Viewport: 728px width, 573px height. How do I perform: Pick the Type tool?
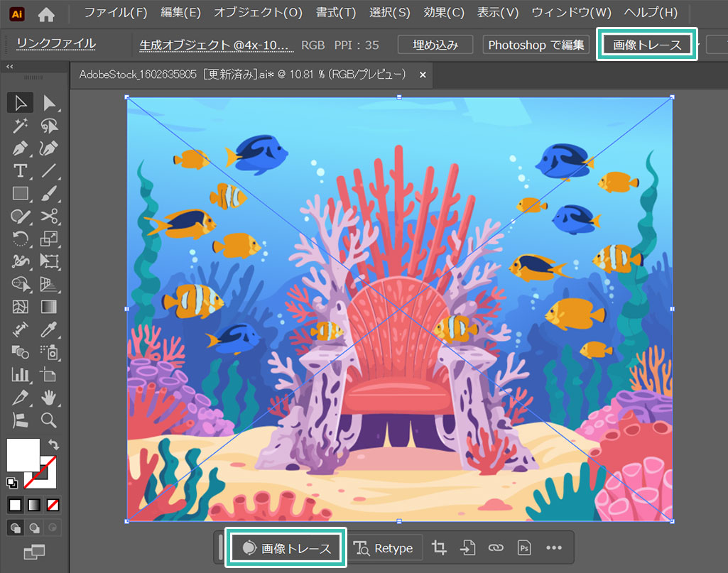20,170
